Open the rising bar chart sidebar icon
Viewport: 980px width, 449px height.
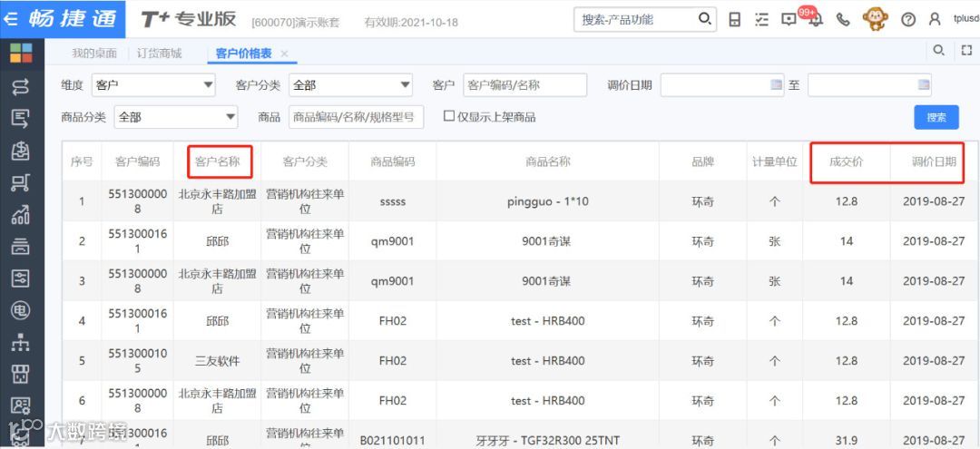click(21, 215)
